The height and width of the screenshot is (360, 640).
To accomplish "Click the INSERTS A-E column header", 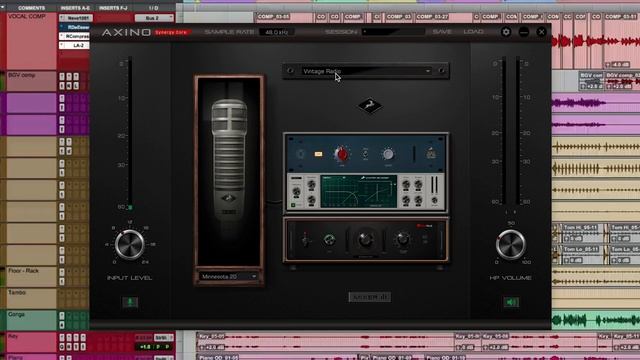I will (75, 8).
